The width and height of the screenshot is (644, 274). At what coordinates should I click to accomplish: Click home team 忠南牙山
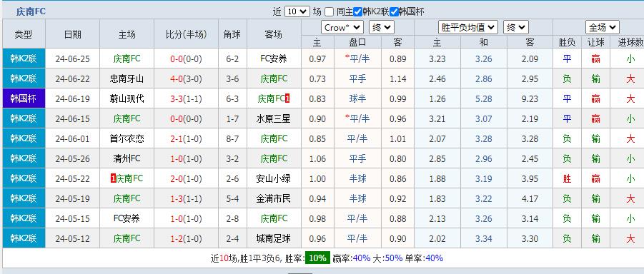coord(127,78)
